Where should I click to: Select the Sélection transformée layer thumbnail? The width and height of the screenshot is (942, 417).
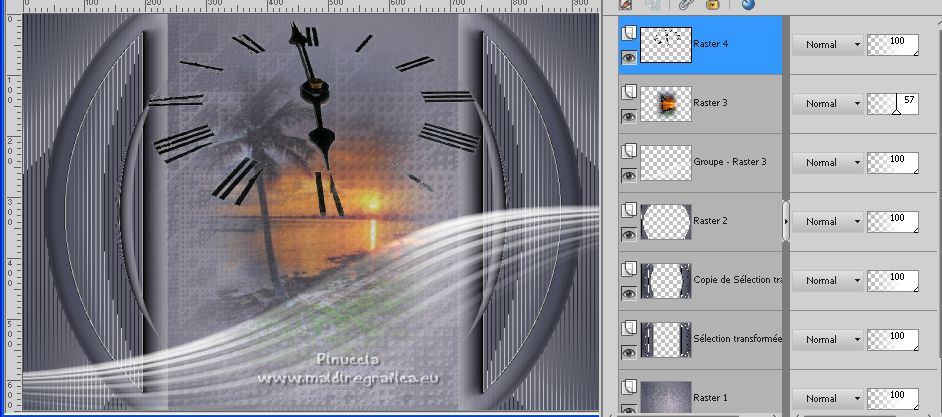(x=666, y=339)
